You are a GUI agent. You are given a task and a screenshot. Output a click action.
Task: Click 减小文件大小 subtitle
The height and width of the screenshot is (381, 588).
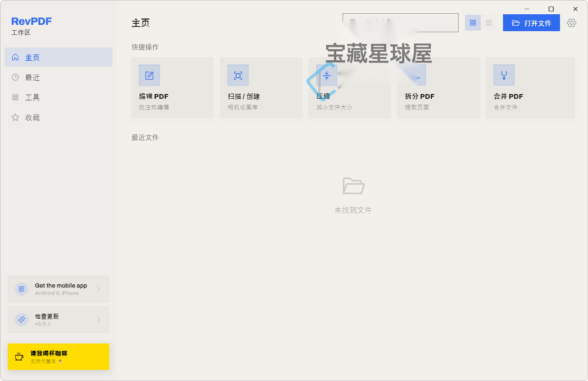[334, 107]
